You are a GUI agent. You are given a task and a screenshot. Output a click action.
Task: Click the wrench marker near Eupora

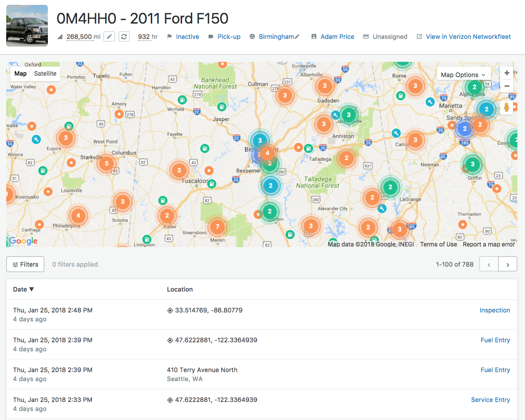pyautogui.click(x=36, y=139)
